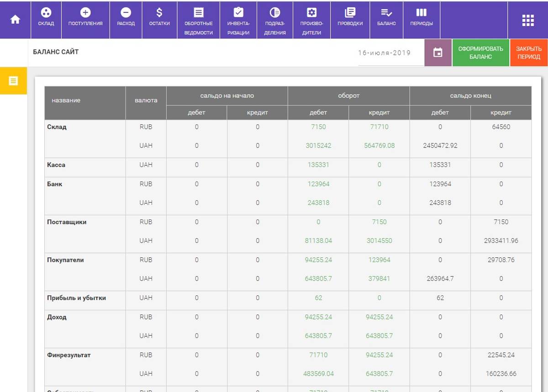548x392 pixels.
Task: Click Финрезультат UAH end credit 160236.66
Action: click(501, 373)
